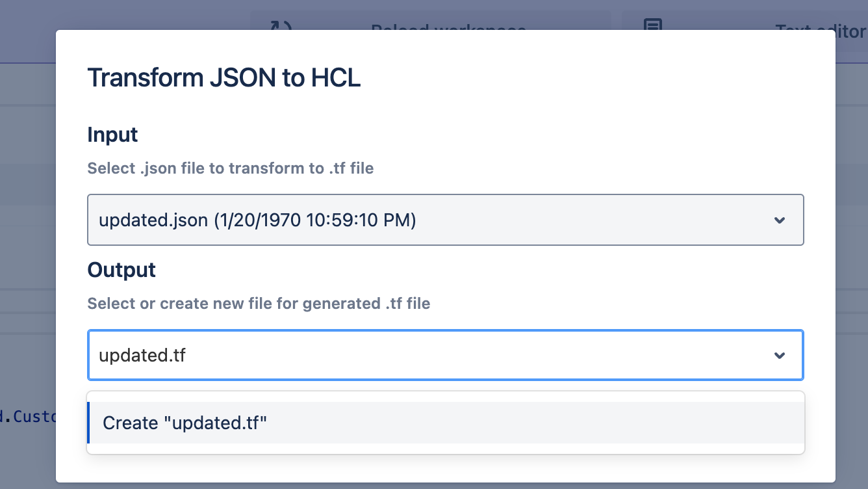Click the "Input" section label
Viewport: 868px width, 489px height.
112,135
